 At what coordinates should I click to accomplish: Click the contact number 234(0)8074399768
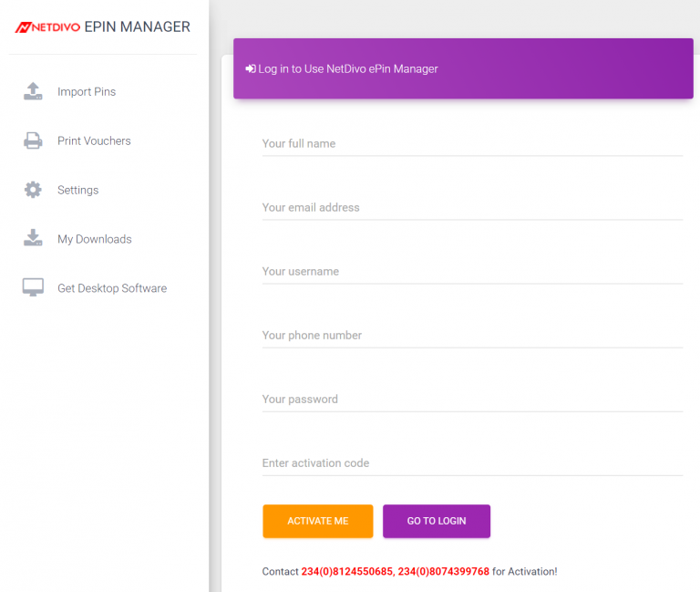pos(444,571)
